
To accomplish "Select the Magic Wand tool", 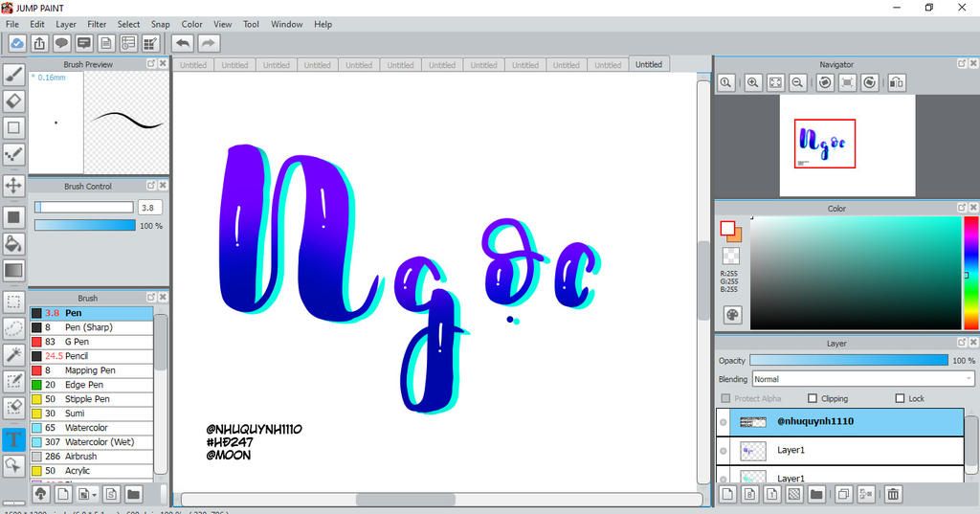I will coord(13,355).
